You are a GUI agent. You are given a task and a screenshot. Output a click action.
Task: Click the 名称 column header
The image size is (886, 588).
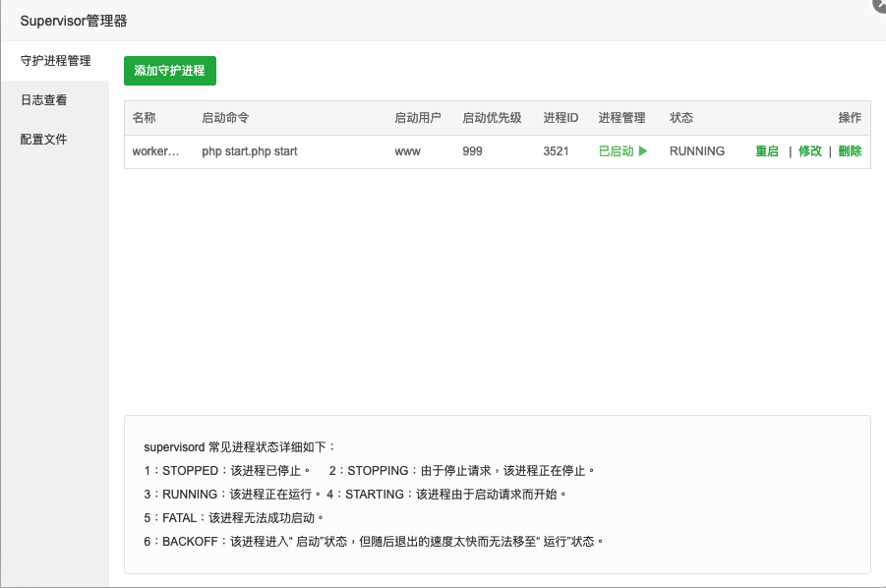[145, 118]
